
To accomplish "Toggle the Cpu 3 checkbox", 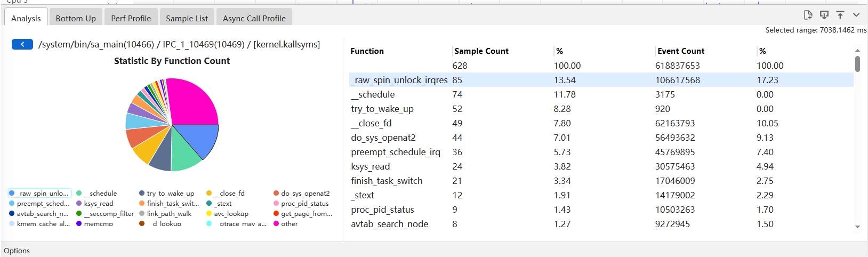I will 112,2.
